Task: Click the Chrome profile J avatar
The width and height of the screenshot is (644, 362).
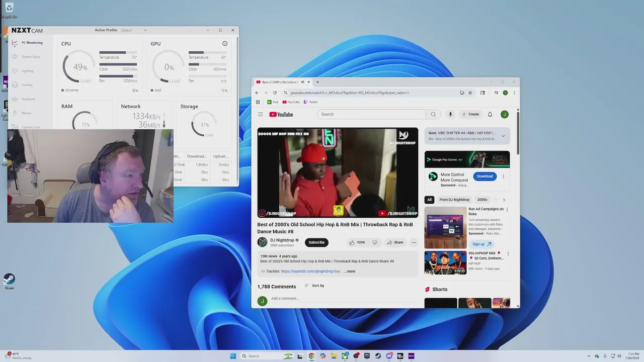Action: [x=505, y=93]
